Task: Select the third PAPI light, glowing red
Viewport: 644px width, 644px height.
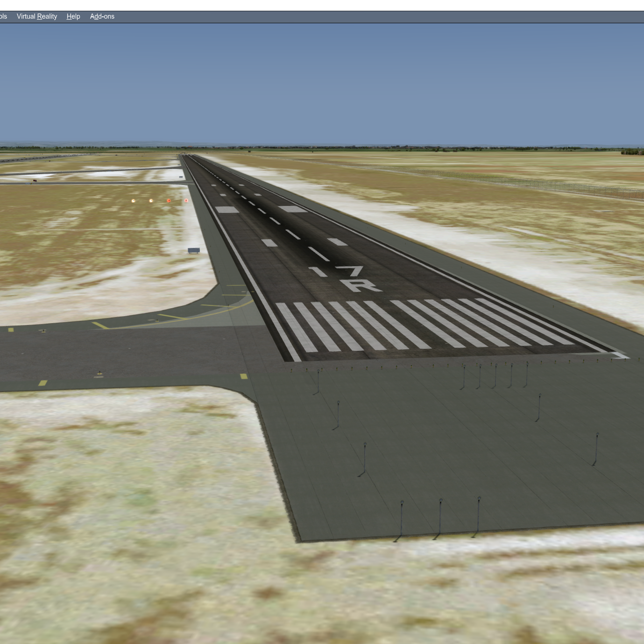Action: click(169, 201)
